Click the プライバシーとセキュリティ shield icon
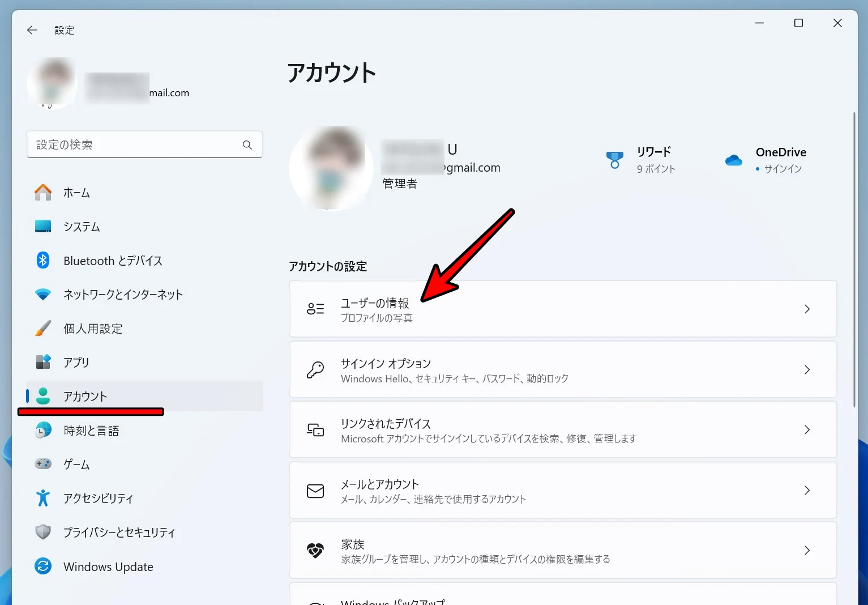This screenshot has height=605, width=868. pyautogui.click(x=42, y=532)
